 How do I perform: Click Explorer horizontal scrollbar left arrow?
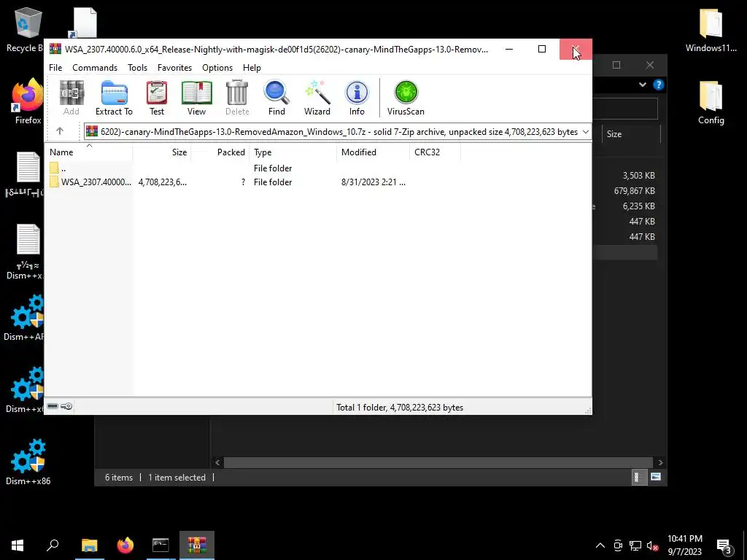coord(217,462)
